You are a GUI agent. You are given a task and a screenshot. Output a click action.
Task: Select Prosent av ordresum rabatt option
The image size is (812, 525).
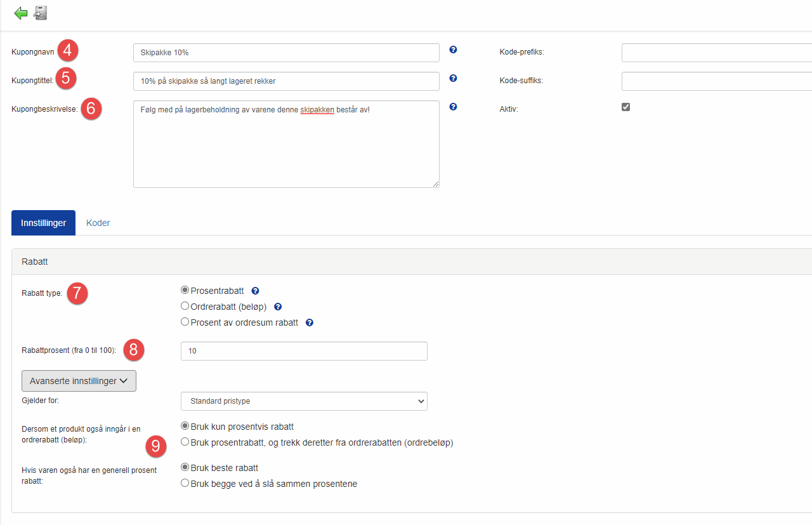click(185, 322)
